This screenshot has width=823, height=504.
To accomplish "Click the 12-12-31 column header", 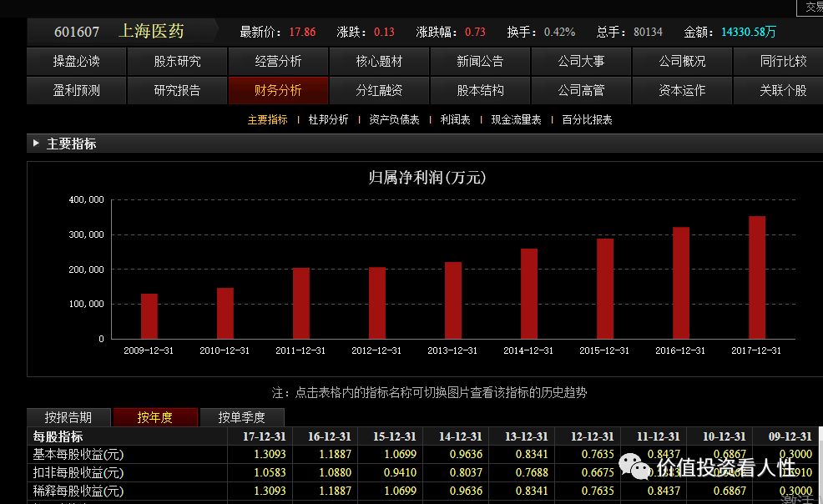I will [592, 436].
